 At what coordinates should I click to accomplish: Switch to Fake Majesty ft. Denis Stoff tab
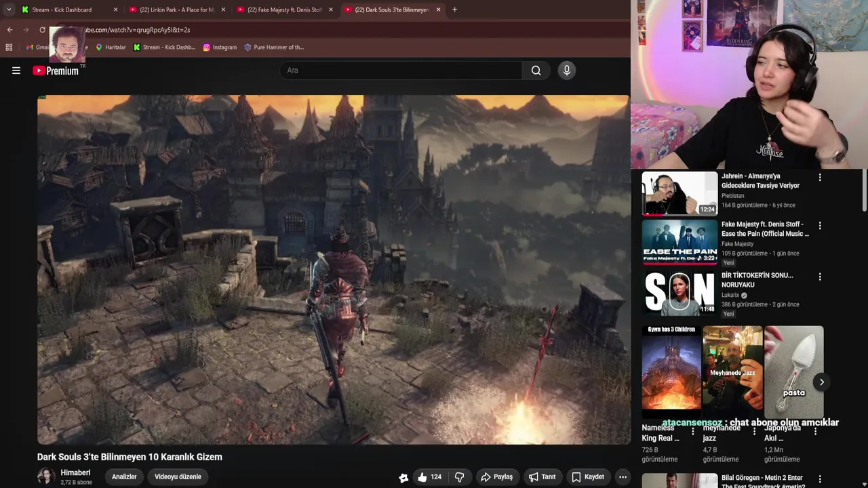[284, 9]
